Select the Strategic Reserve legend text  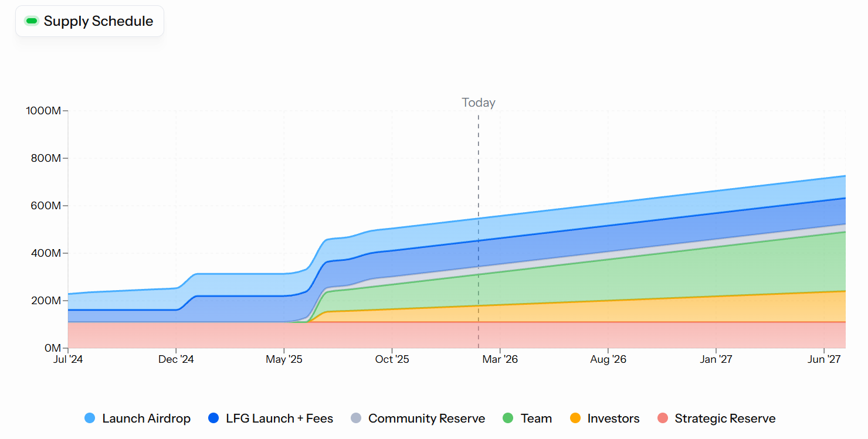point(725,418)
